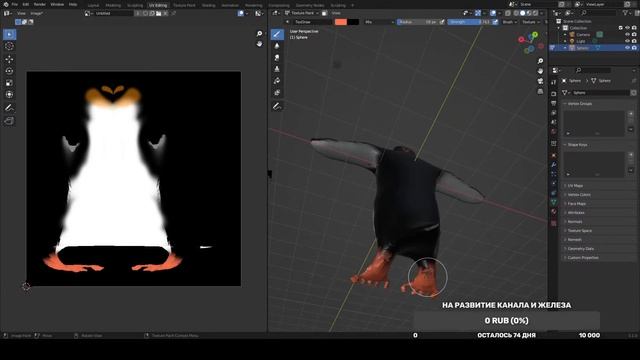
Task: Toggle visibility of Light in outliner
Action: (627, 41)
